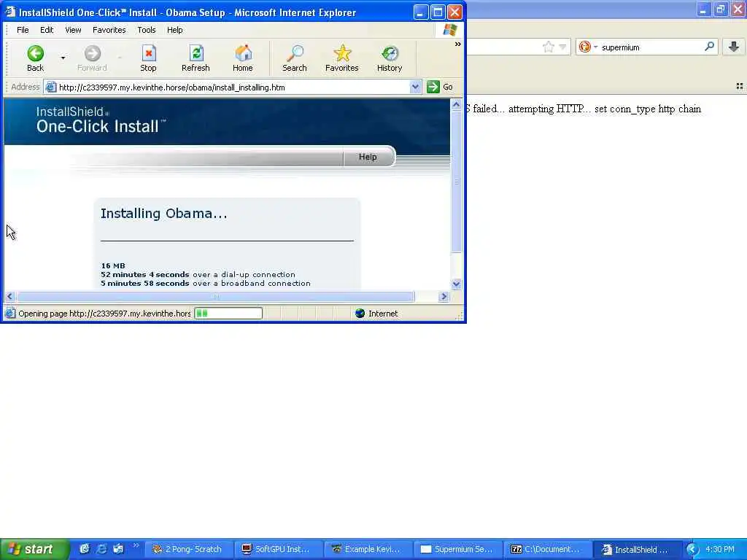
Task: Open the bookmark dropdown arrow in background browser
Action: pyautogui.click(x=562, y=47)
